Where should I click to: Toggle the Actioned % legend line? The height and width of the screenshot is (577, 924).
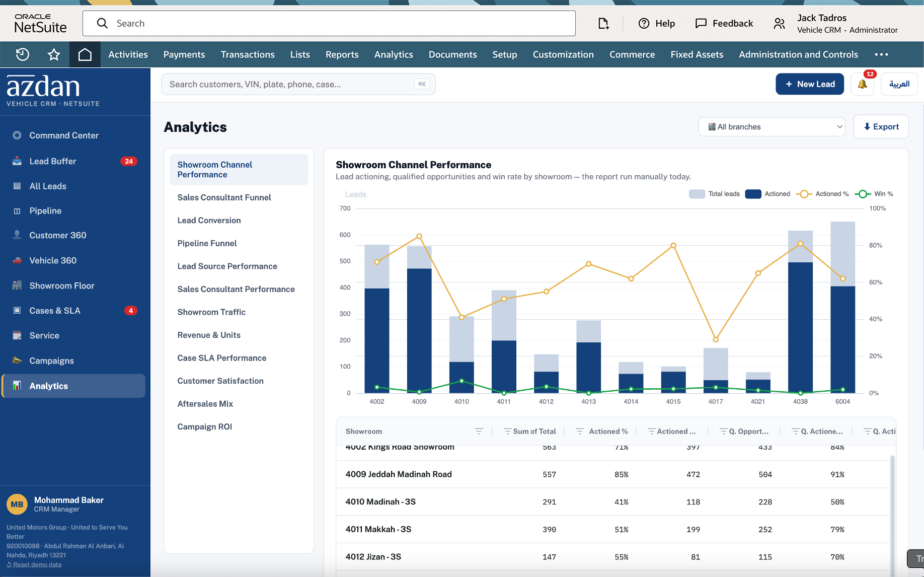tap(822, 194)
